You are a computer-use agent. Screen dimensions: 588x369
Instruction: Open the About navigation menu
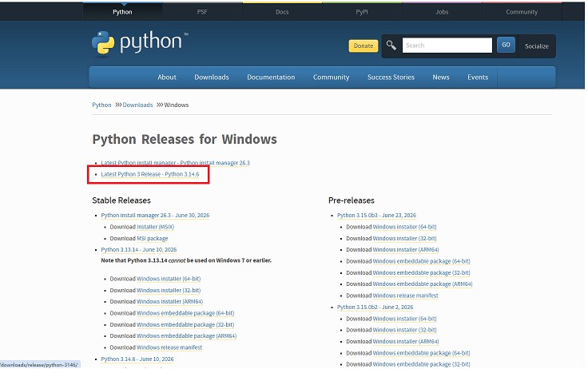[167, 77]
